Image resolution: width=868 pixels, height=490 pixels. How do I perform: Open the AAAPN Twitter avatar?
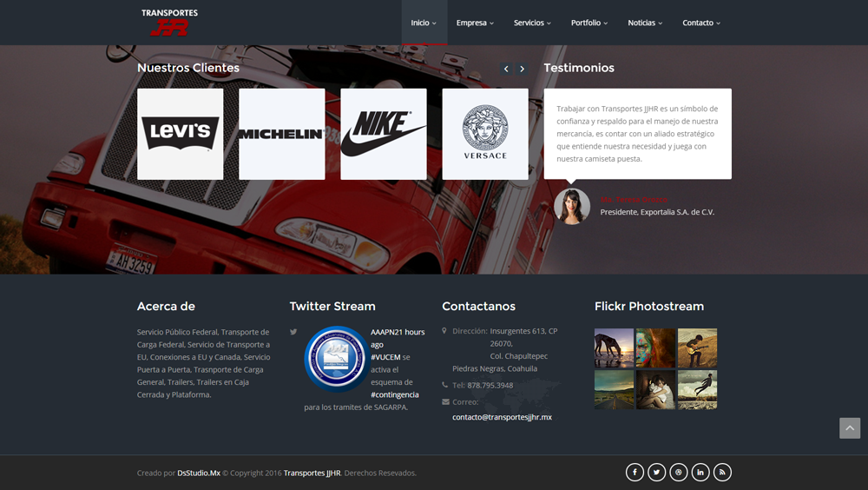[x=337, y=359]
